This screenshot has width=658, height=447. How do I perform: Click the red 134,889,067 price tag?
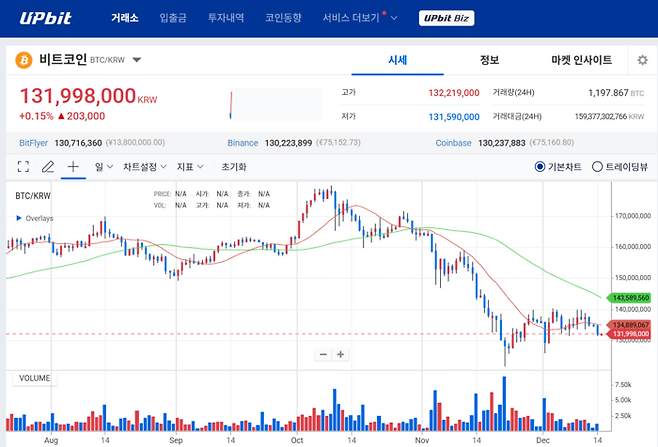point(628,325)
